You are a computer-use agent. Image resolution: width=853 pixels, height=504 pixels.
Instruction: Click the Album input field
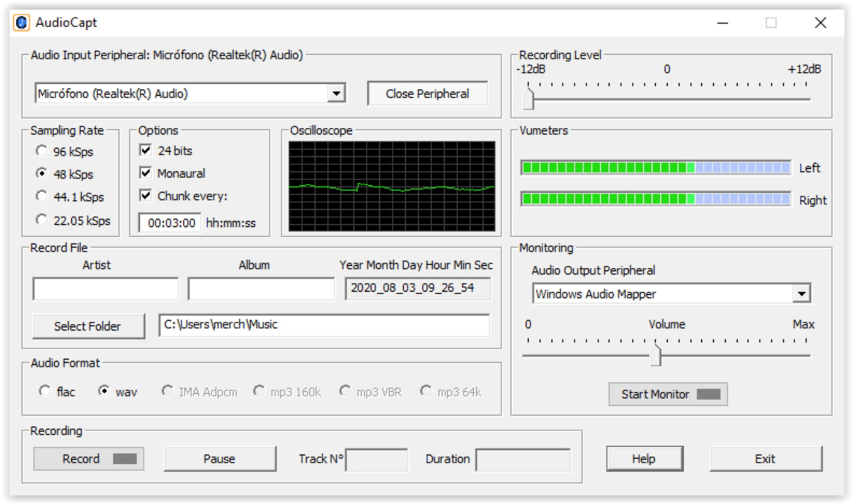pyautogui.click(x=261, y=289)
